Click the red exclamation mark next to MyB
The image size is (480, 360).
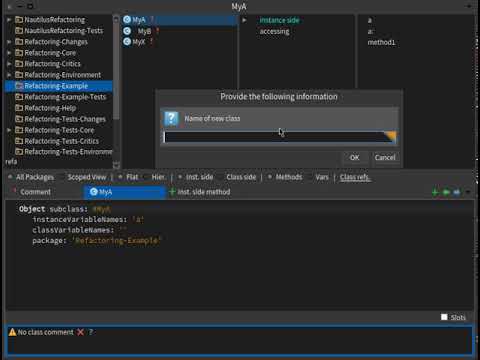coord(157,31)
